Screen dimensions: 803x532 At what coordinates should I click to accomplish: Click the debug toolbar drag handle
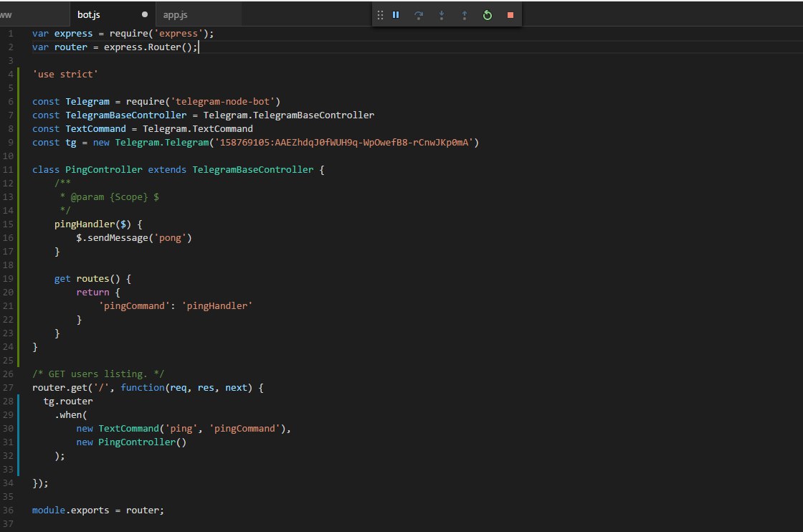point(380,15)
